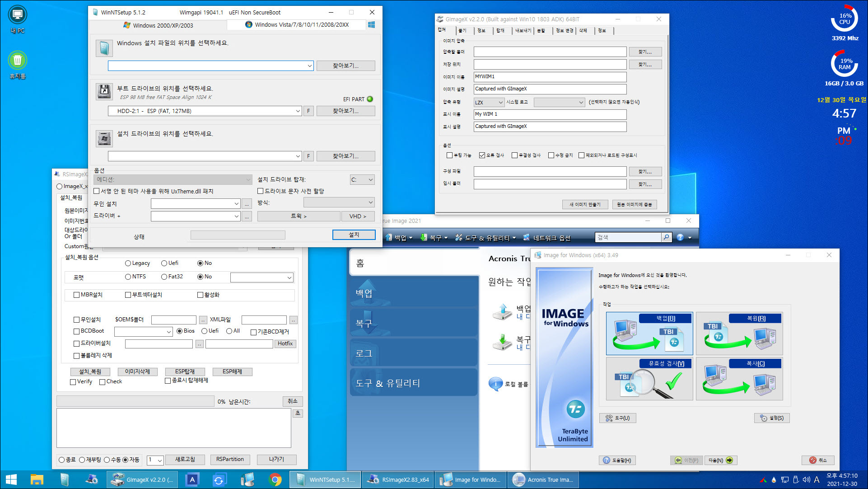Uncheck 오류 검사 option in GImageX

(482, 155)
